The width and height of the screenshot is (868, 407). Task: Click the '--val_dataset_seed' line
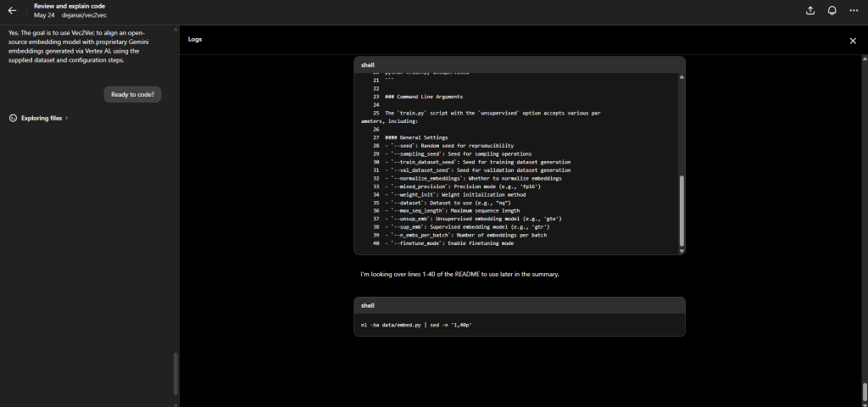coord(478,170)
